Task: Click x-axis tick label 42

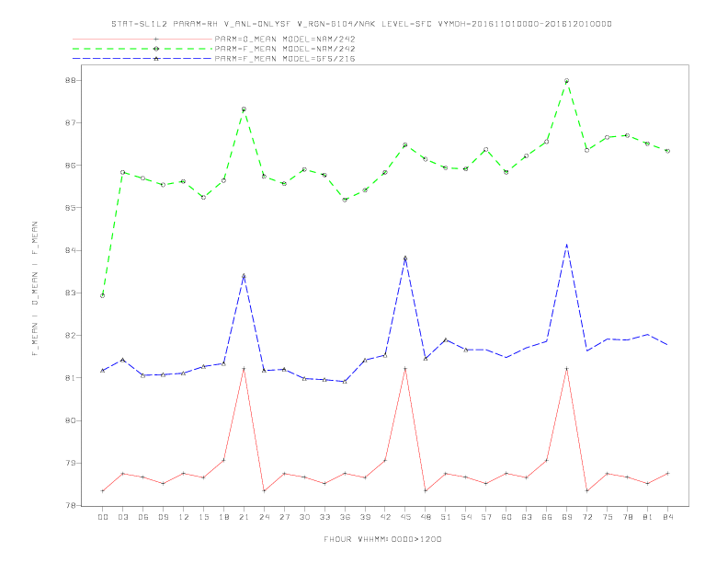Action: (385, 517)
